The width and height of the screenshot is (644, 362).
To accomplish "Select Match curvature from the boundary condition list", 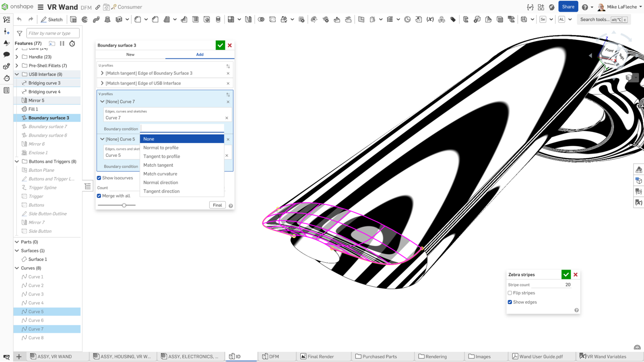I will [160, 174].
